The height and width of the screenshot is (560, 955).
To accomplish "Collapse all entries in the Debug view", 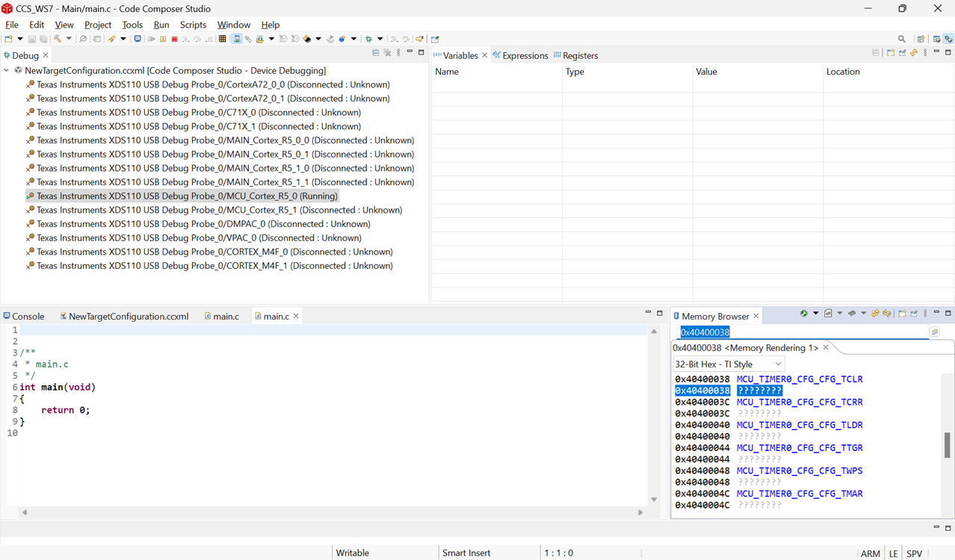I will (x=375, y=53).
